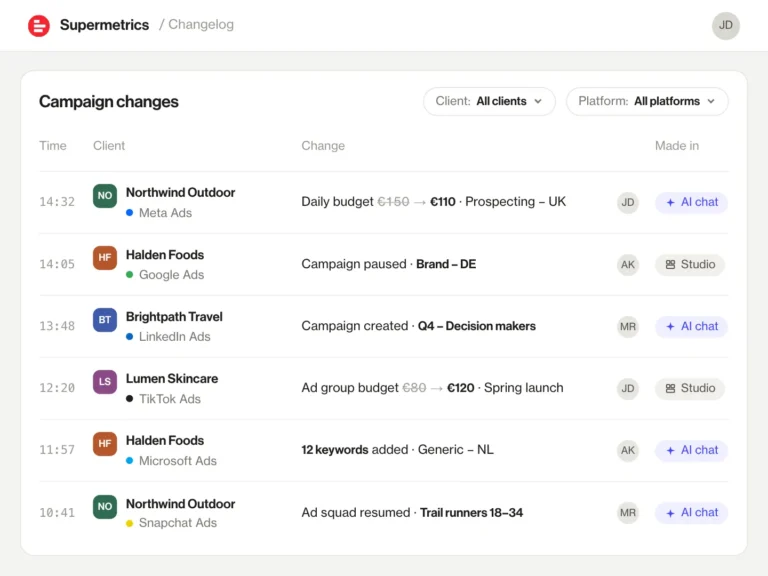Click Halden Foods name in Microsoft Ads row
Viewport: 768px width, 576px height.
[x=165, y=440]
